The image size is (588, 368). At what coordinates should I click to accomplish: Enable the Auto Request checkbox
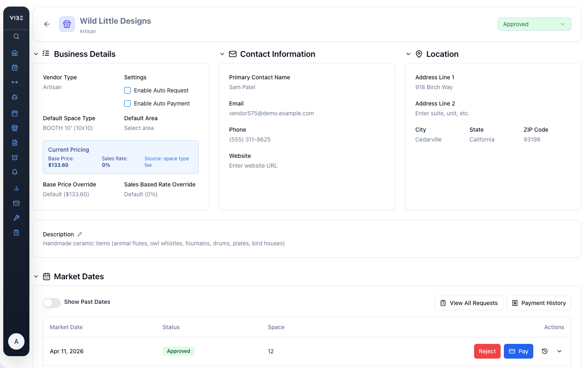pyautogui.click(x=127, y=90)
